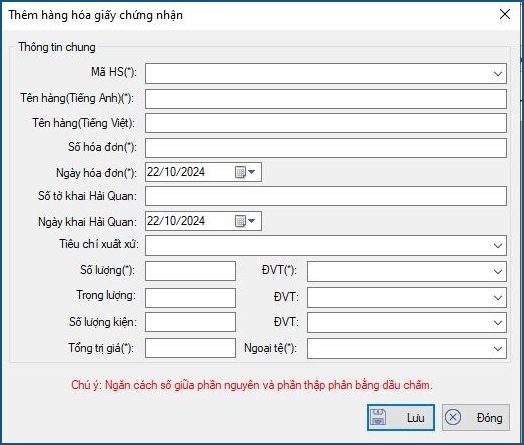The width and height of the screenshot is (524, 445).
Task: Click the circled X icon on Đóng
Action: tap(453, 417)
